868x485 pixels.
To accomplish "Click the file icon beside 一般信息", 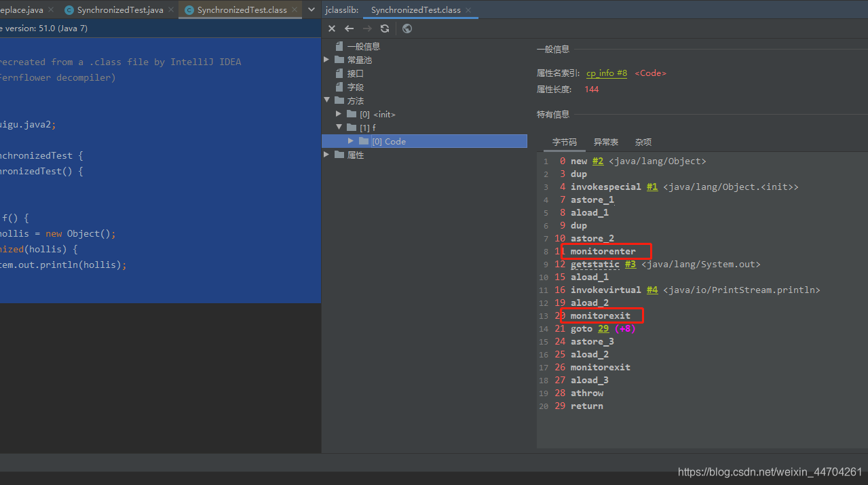I will [x=339, y=46].
